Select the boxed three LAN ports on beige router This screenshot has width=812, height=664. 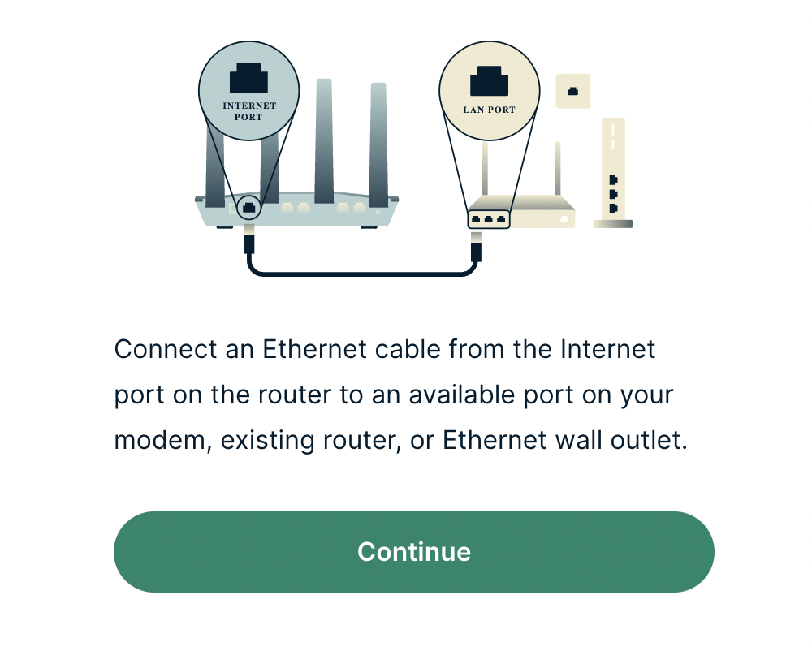point(489,219)
